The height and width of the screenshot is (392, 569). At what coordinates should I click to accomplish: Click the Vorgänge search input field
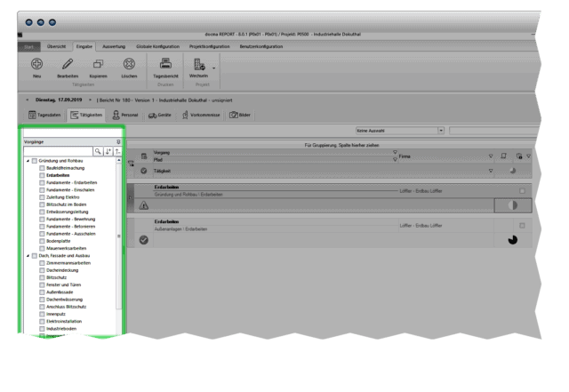[x=58, y=151]
